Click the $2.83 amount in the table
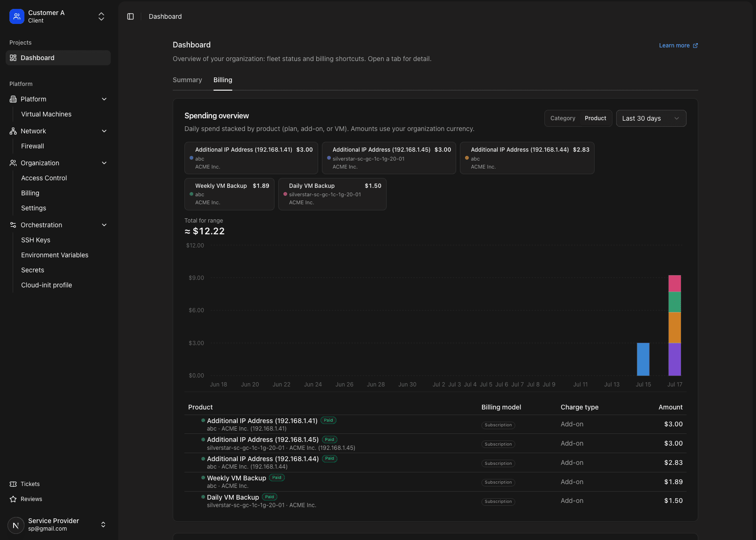The width and height of the screenshot is (756, 540). click(x=673, y=463)
